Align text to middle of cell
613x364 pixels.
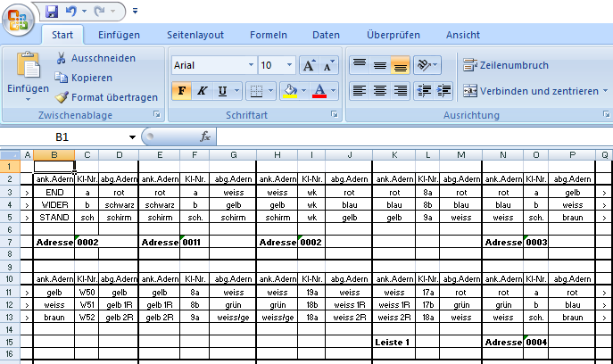tap(379, 65)
